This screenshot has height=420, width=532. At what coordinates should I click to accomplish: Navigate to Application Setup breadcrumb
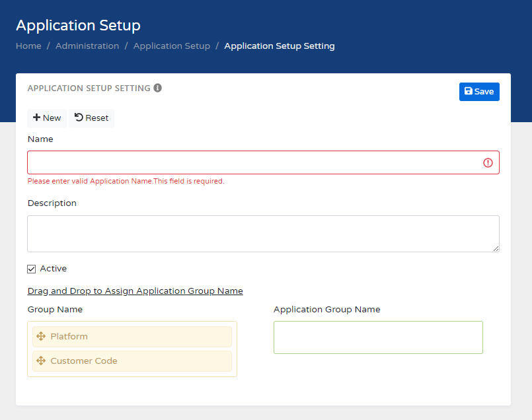172,46
